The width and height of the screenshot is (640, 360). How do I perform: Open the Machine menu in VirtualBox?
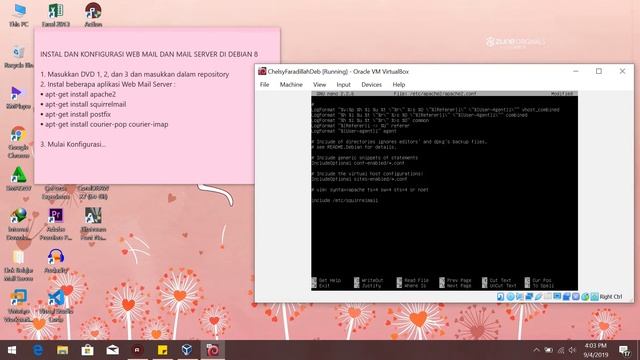click(291, 84)
